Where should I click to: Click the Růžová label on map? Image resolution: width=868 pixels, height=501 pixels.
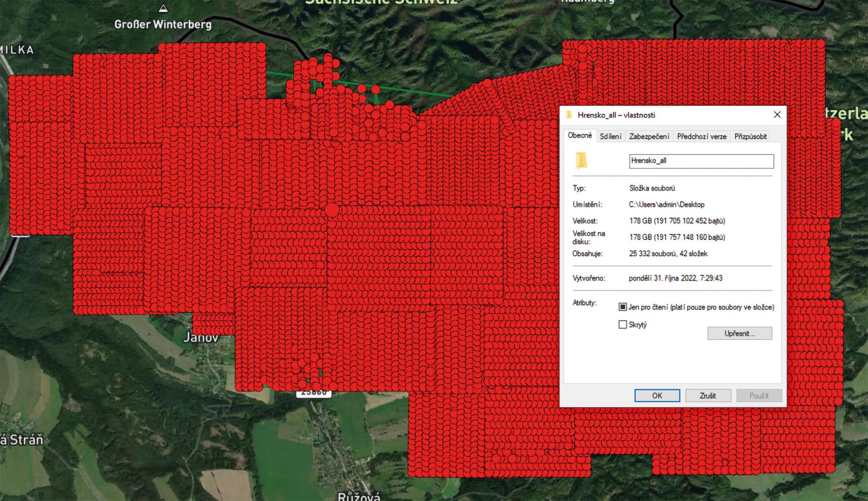359,496
